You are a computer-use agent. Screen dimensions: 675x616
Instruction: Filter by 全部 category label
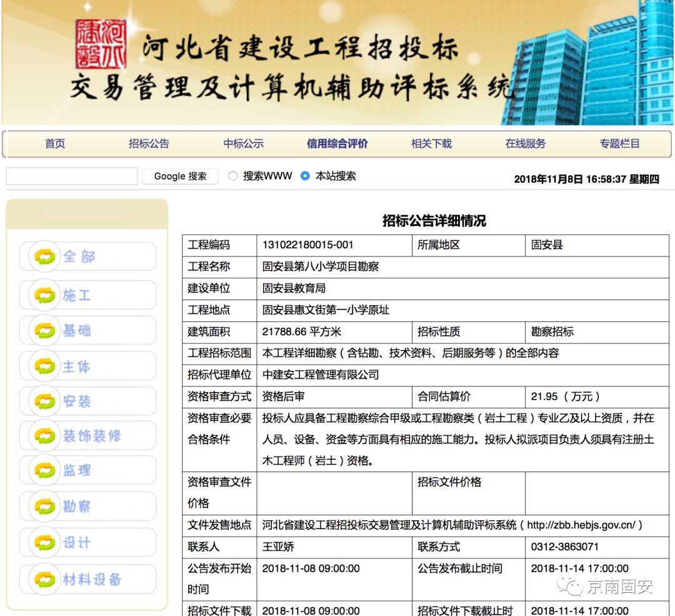coord(79,257)
